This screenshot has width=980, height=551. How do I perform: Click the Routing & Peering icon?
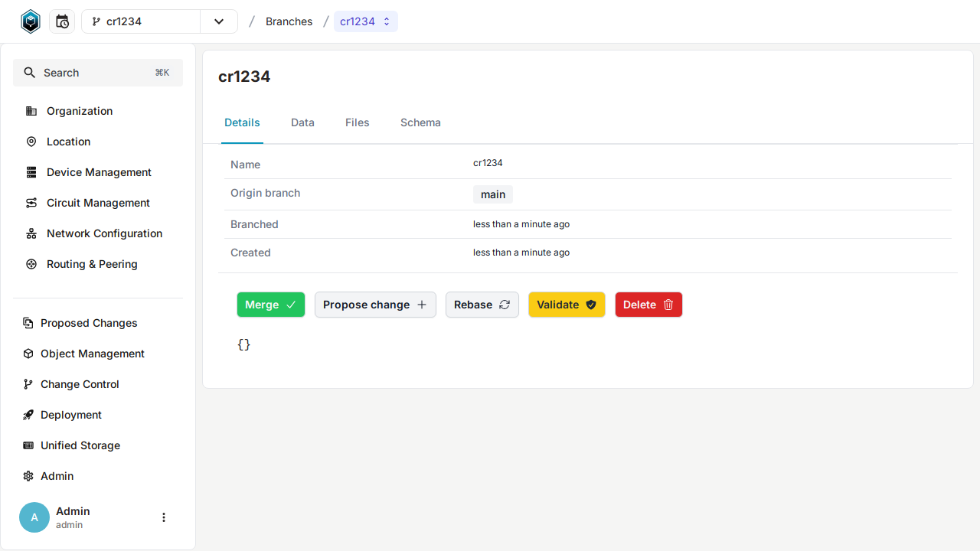pyautogui.click(x=31, y=264)
